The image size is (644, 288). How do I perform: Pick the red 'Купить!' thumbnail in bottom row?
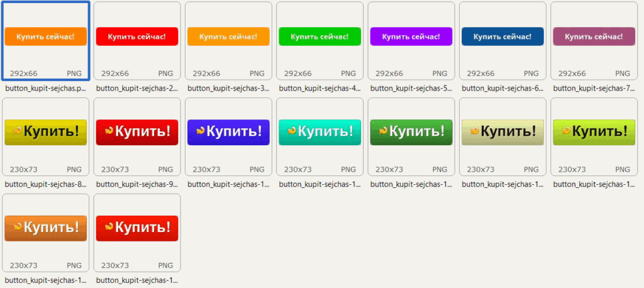(x=136, y=228)
